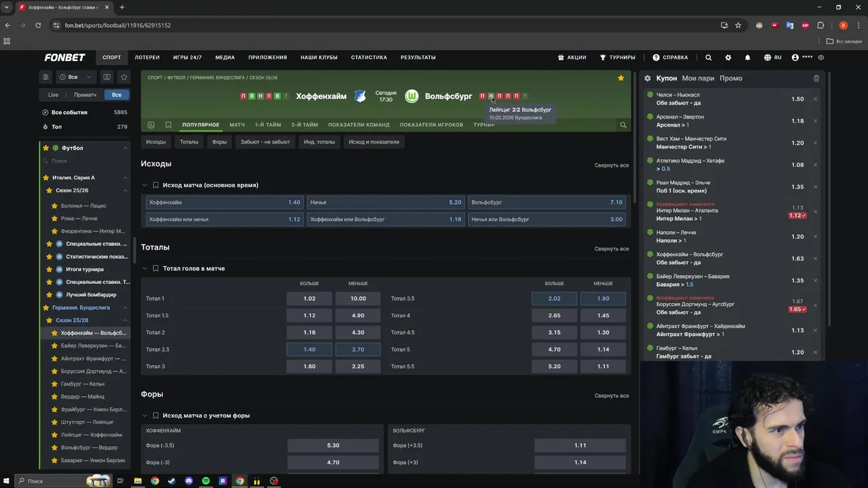The width and height of the screenshot is (868, 488).
Task: Open Spotify from the Windows taskbar
Action: point(205,481)
